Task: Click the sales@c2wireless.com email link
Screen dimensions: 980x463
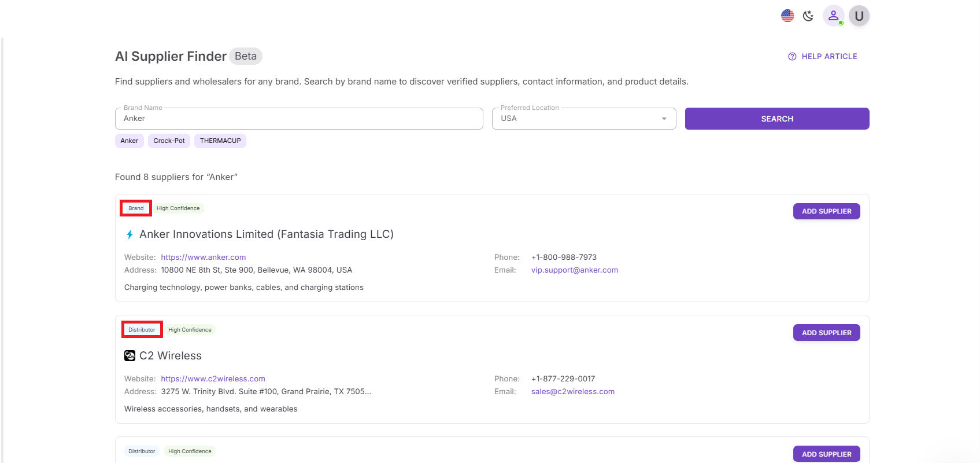Action: [573, 391]
